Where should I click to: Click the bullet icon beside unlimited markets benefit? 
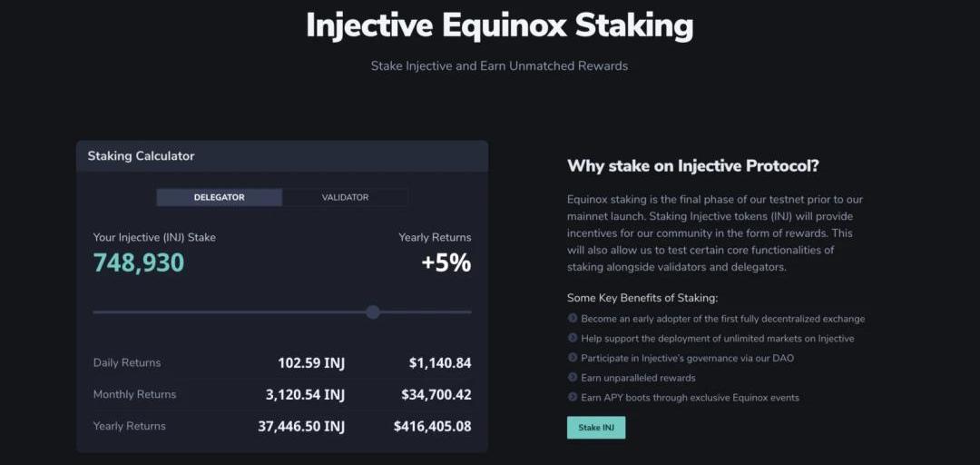pos(572,338)
